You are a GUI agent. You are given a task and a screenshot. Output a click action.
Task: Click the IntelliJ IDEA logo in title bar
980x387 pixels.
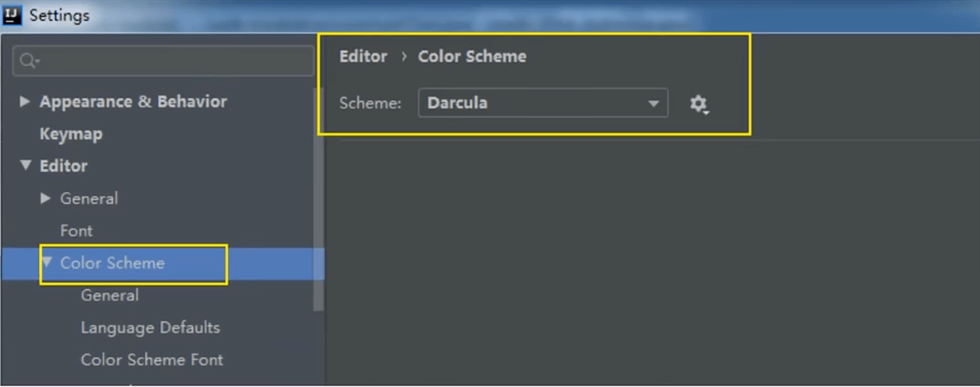(12, 15)
